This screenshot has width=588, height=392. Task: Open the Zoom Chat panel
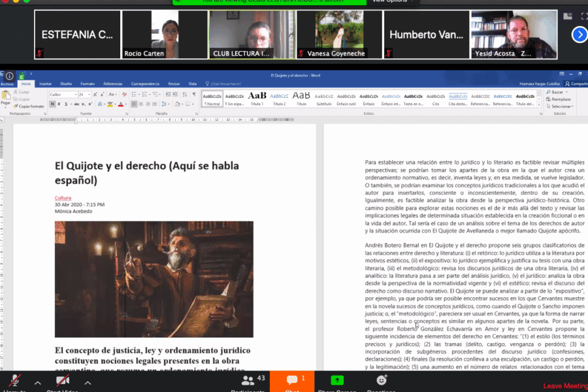click(292, 381)
